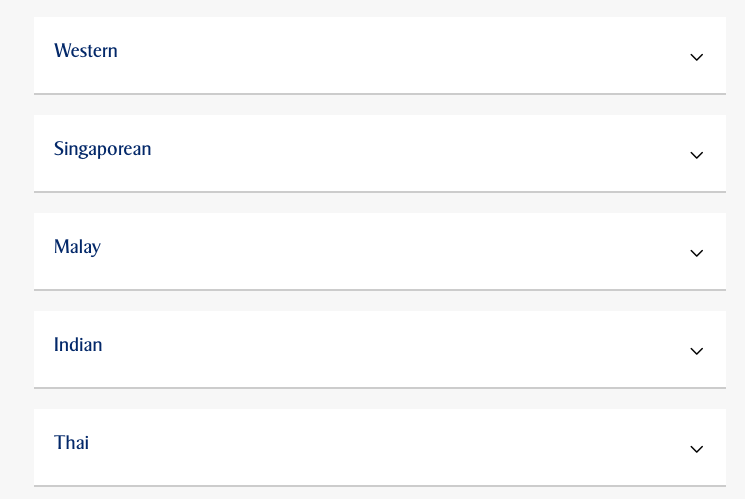Screen dimensions: 745x499
Task: Select the Western heading text
Action: coord(86,50)
